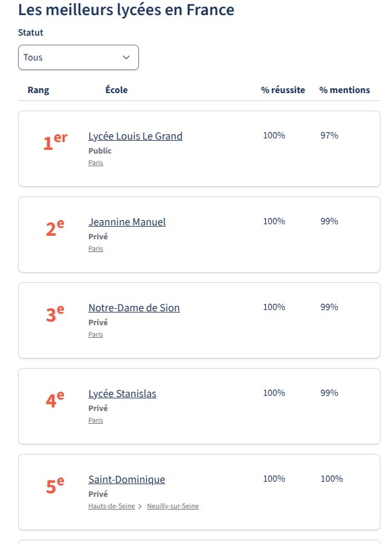Click Paris link under Lycée Stanislas
392x544 pixels.
coord(95,421)
